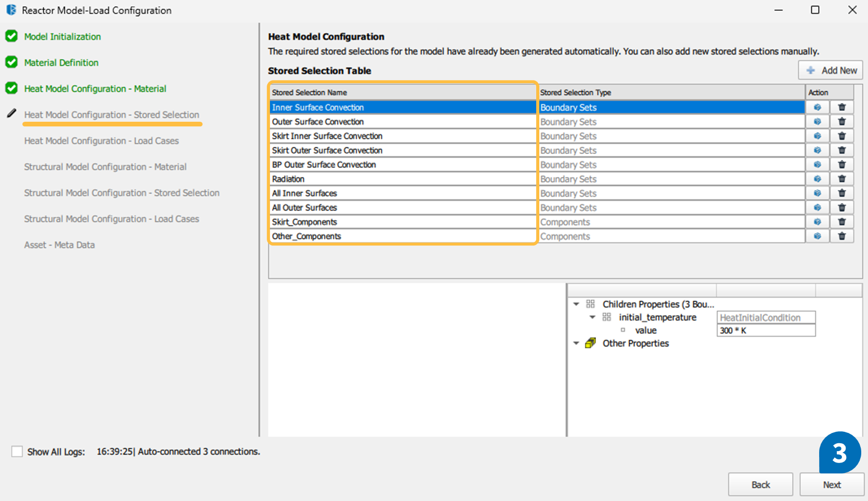Click the Stored Selection Name column header
The height and width of the screenshot is (501, 868).
tap(403, 92)
